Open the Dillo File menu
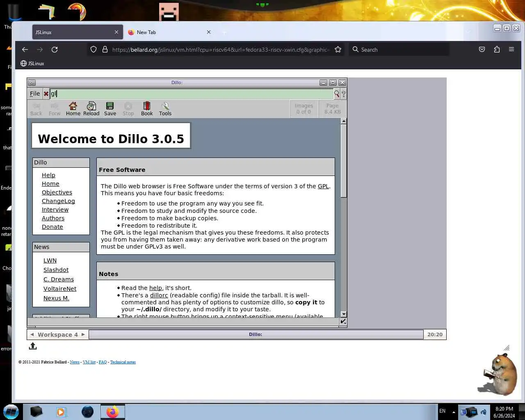 35,94
